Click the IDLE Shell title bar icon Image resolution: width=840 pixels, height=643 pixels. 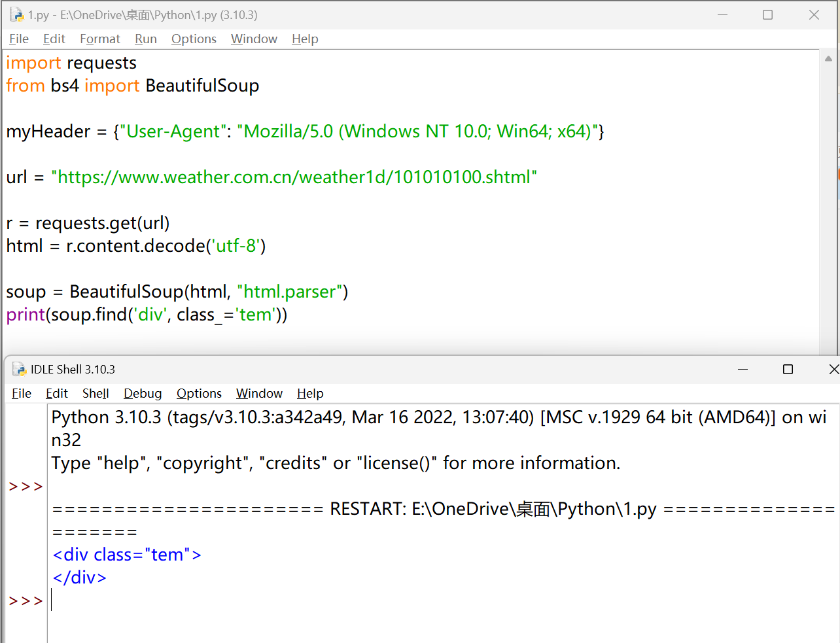pos(19,370)
